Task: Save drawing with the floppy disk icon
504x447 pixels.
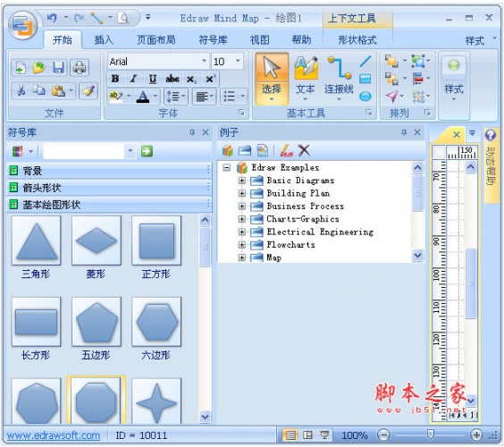Action: [x=59, y=68]
